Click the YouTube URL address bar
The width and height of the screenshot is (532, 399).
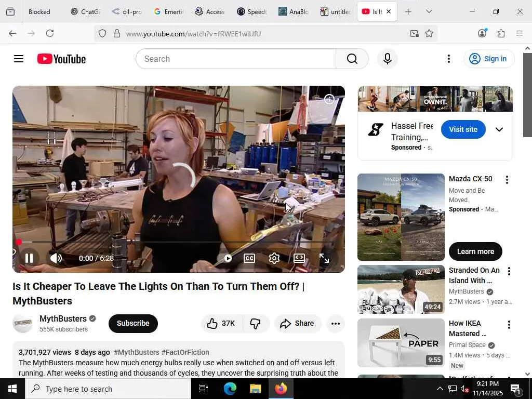(x=193, y=34)
